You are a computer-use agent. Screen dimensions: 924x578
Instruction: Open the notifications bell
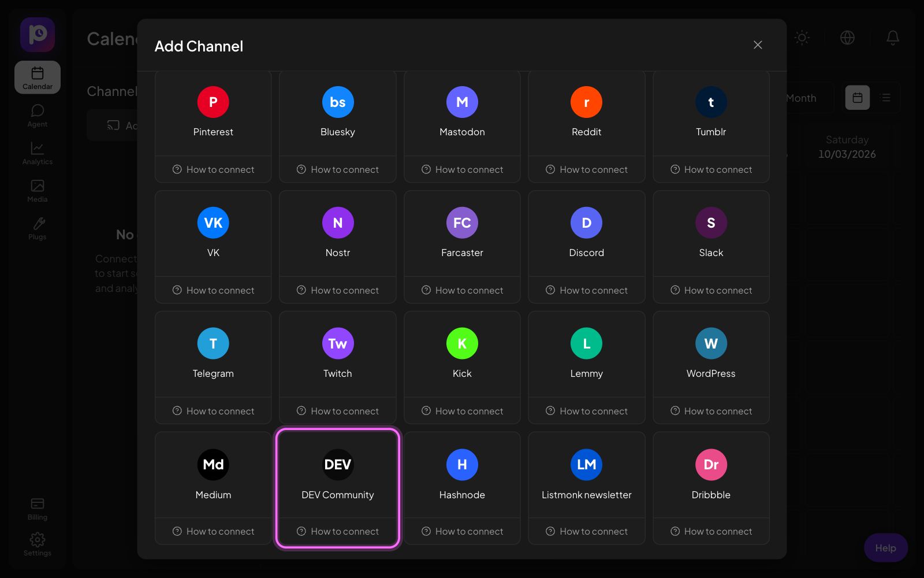893,38
